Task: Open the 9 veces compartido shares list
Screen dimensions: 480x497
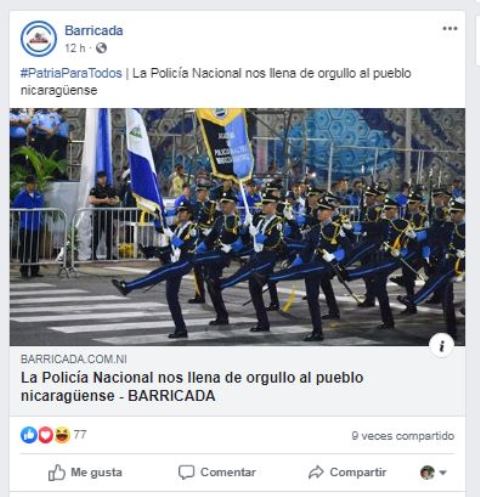Action: [x=403, y=436]
